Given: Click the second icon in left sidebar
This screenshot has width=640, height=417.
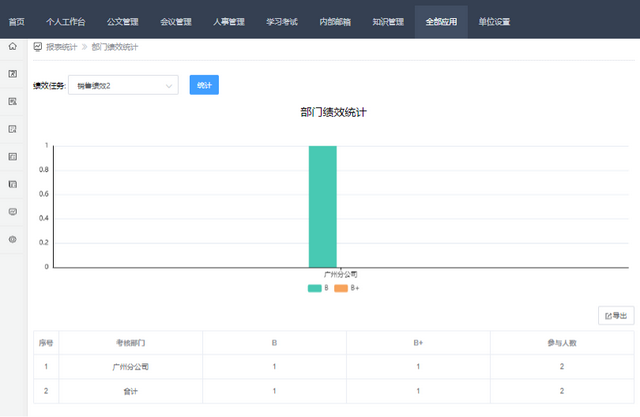Looking at the screenshot, I should [12, 74].
